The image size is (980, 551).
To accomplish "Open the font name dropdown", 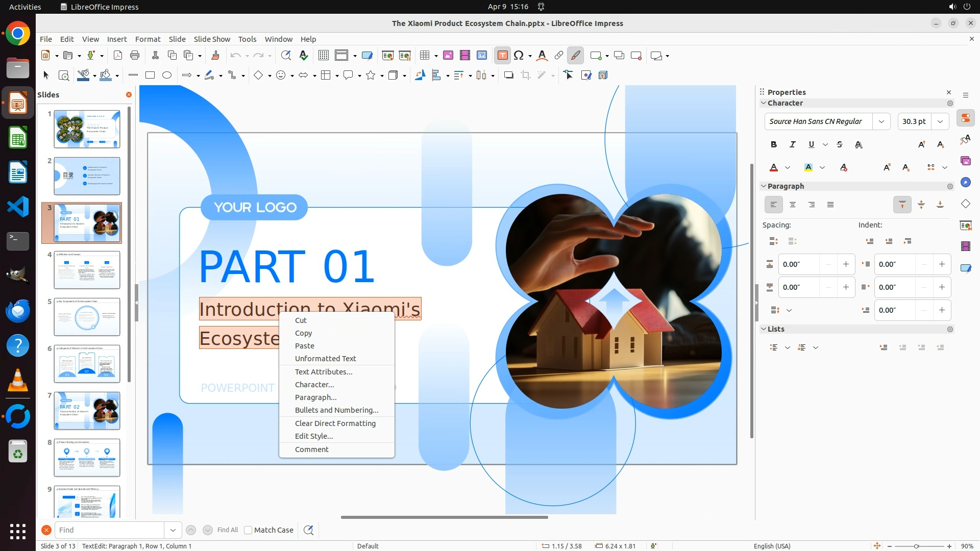I will pyautogui.click(x=881, y=121).
